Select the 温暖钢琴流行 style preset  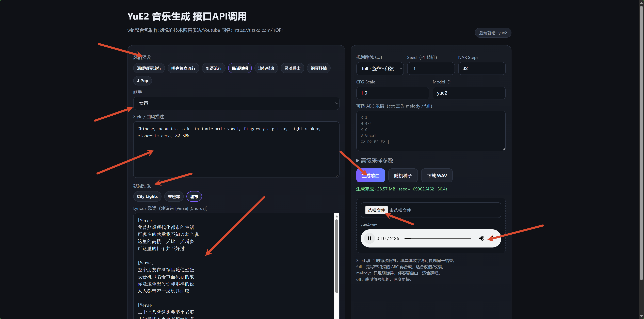[x=149, y=68]
